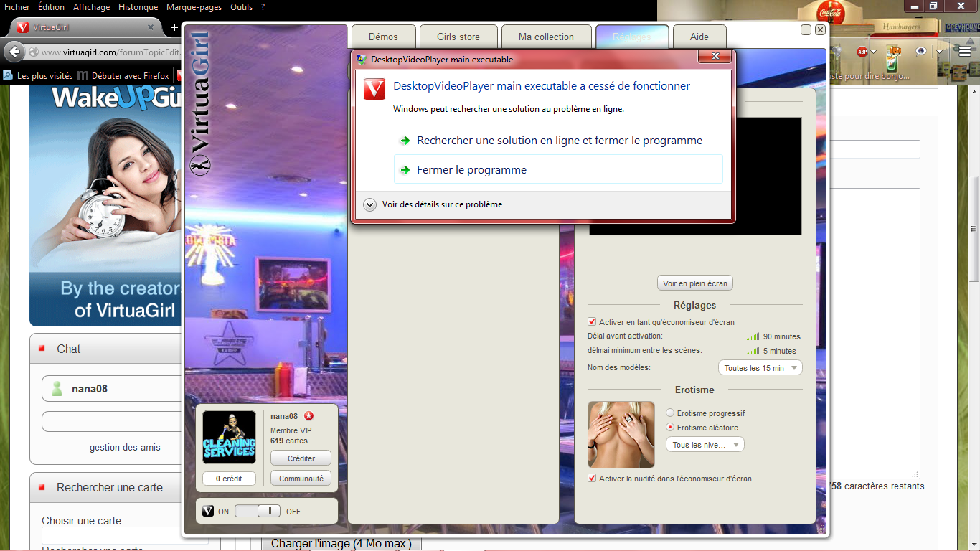The height and width of the screenshot is (551, 980).
Task: Switch to Ma collection tab
Action: tap(546, 37)
